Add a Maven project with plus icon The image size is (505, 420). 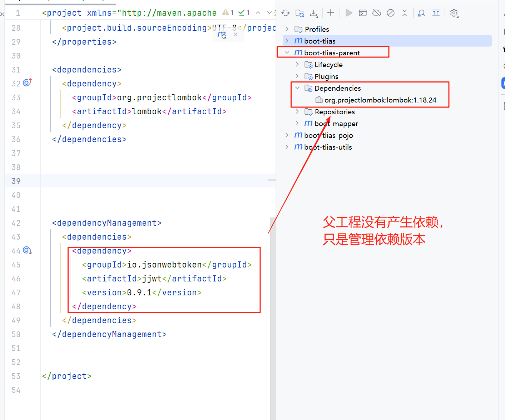(x=331, y=13)
